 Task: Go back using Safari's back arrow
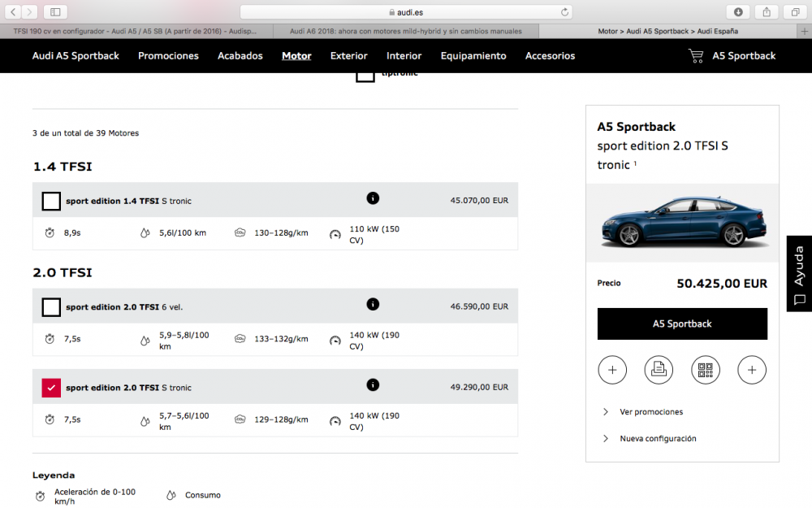pos(14,12)
